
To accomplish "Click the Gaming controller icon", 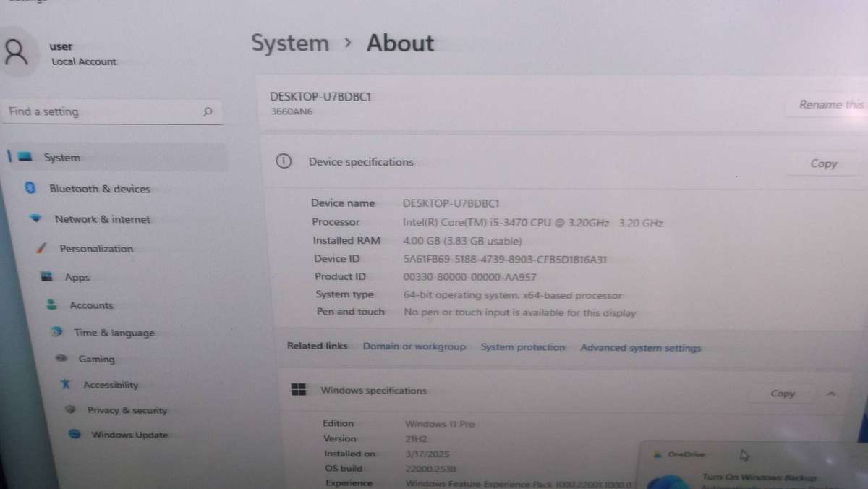I will [62, 358].
